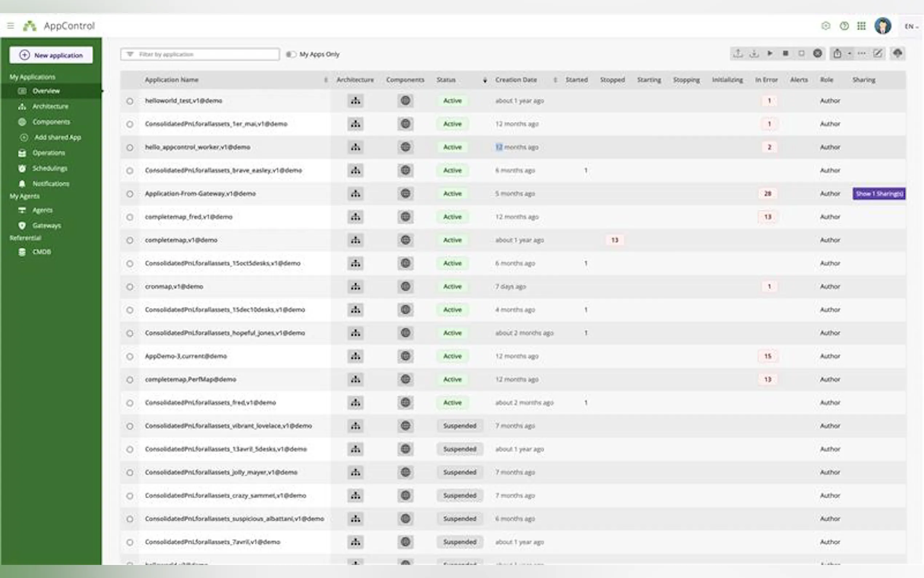Sort by the Status column arrow
This screenshot has height=578, width=924.
485,80
